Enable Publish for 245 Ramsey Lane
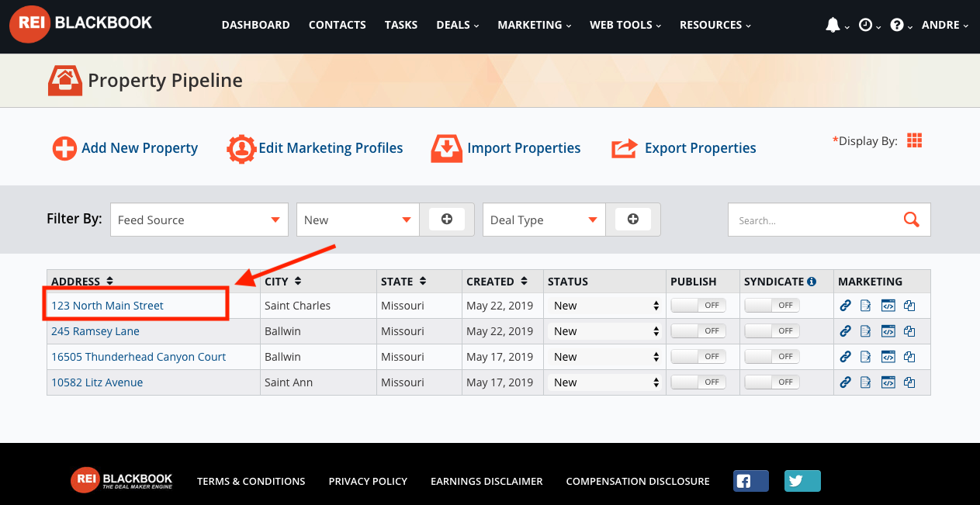The image size is (980, 505). 698,331
